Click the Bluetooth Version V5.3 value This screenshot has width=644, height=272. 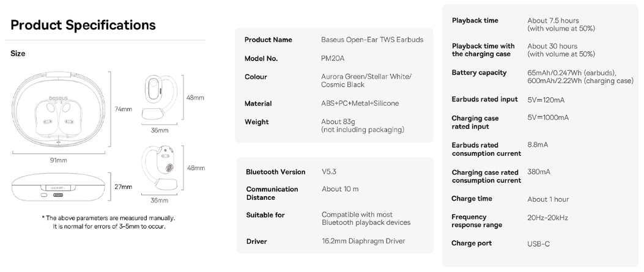coord(329,172)
